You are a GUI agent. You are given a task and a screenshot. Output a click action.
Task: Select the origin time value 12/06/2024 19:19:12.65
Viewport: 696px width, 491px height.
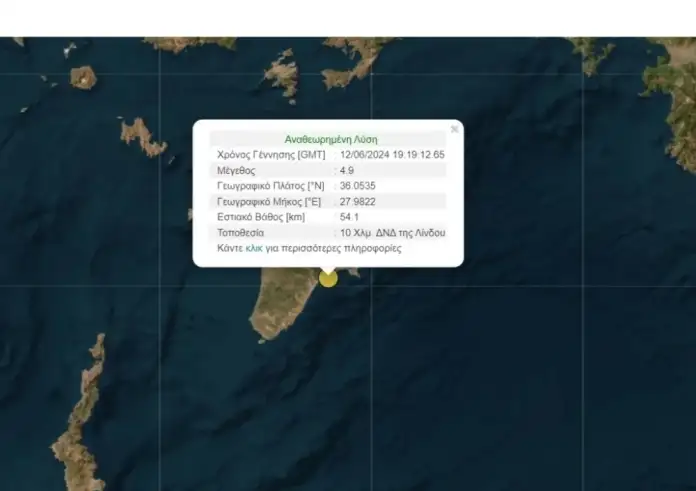click(392, 155)
